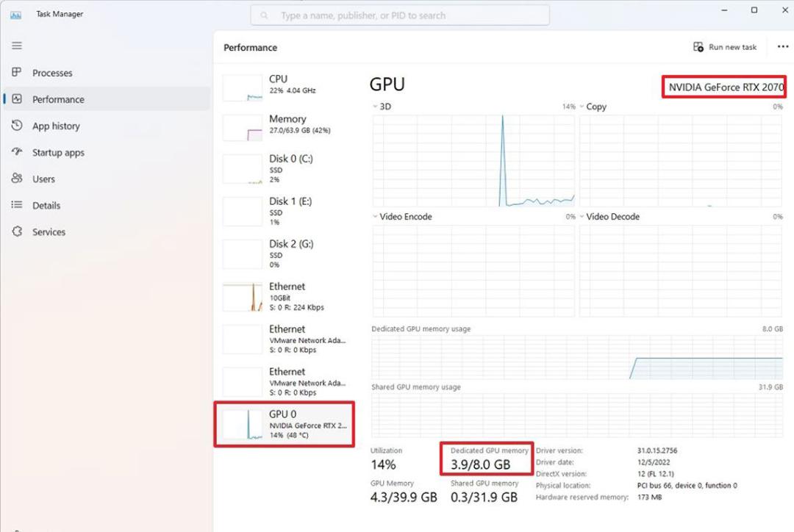Open App history via its clock icon

click(17, 126)
